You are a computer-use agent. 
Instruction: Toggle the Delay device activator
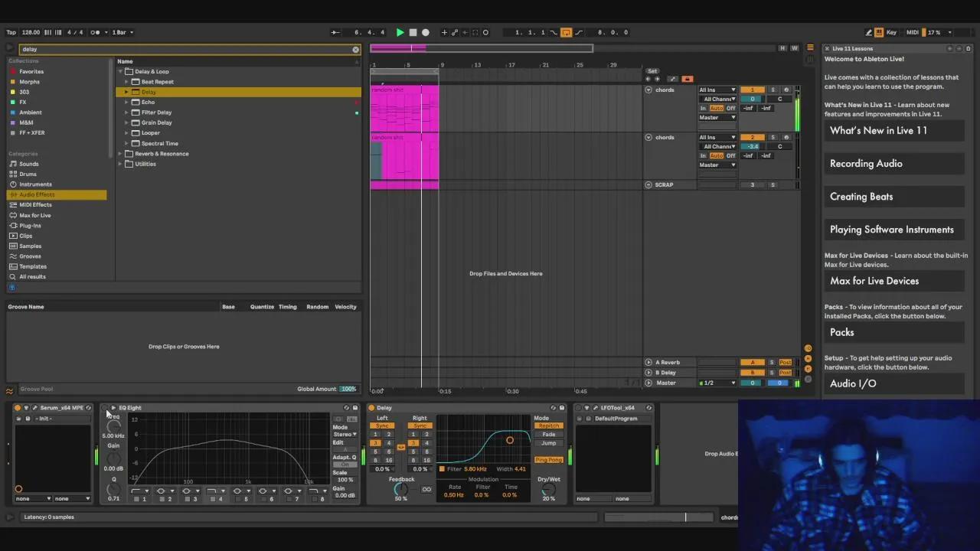[x=372, y=408]
